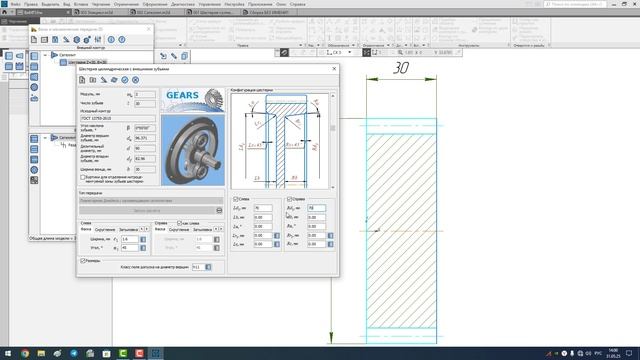Click save icon in shafts library toolbar

55,40
